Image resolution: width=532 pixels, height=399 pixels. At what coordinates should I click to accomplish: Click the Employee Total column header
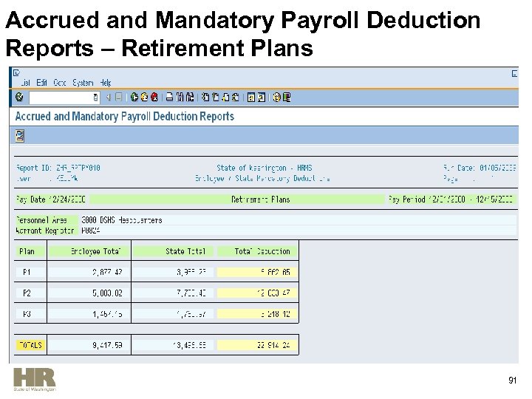click(x=89, y=251)
